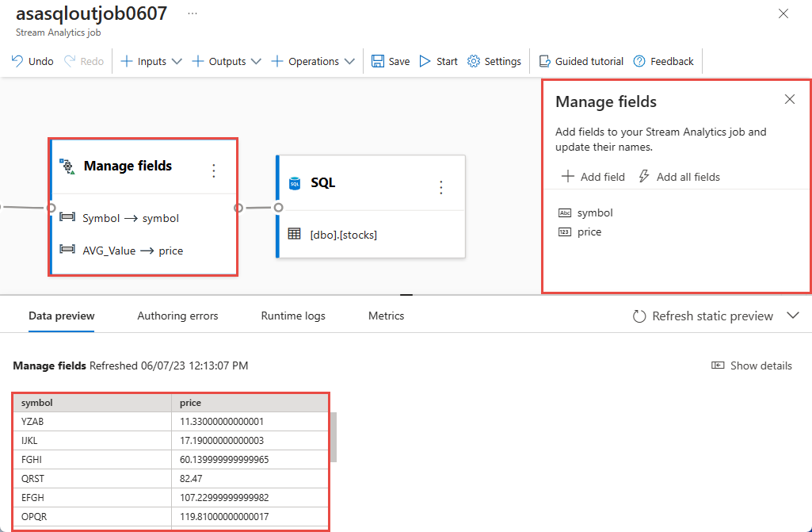Select the SQL database icon on the SQL node

[x=296, y=182]
